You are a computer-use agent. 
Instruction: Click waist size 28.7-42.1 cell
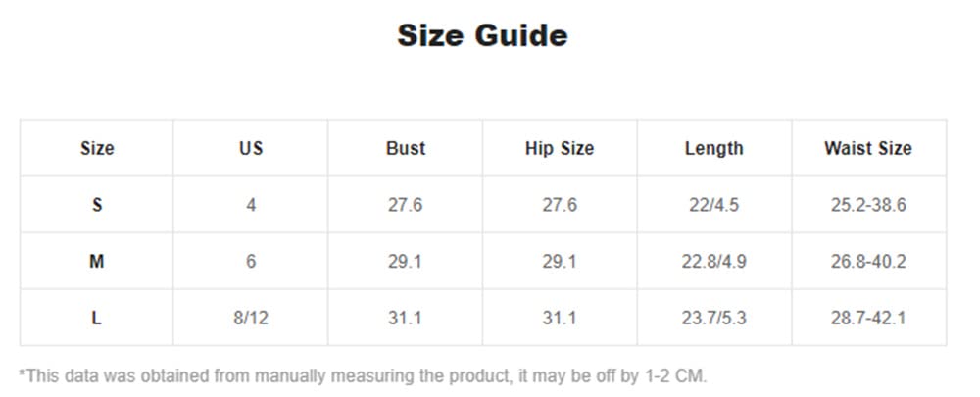point(868,318)
